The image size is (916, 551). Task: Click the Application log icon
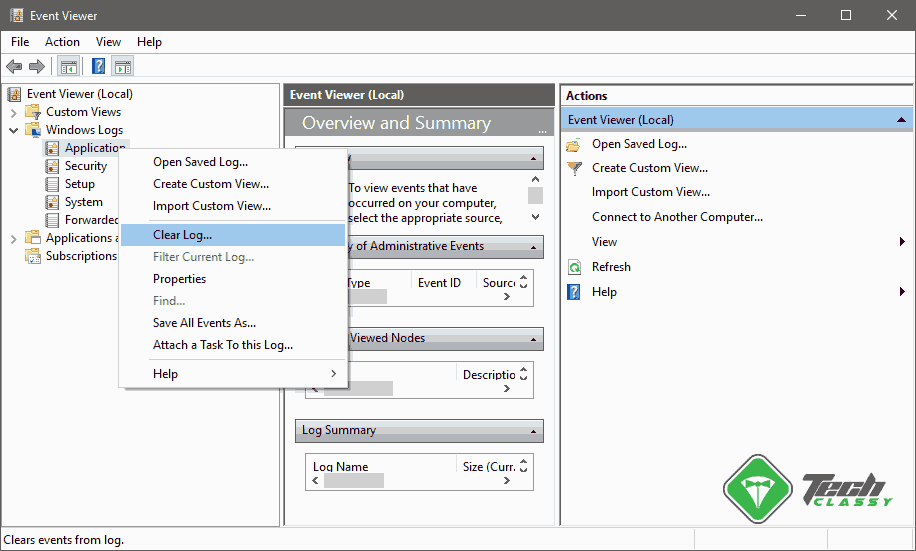point(52,148)
